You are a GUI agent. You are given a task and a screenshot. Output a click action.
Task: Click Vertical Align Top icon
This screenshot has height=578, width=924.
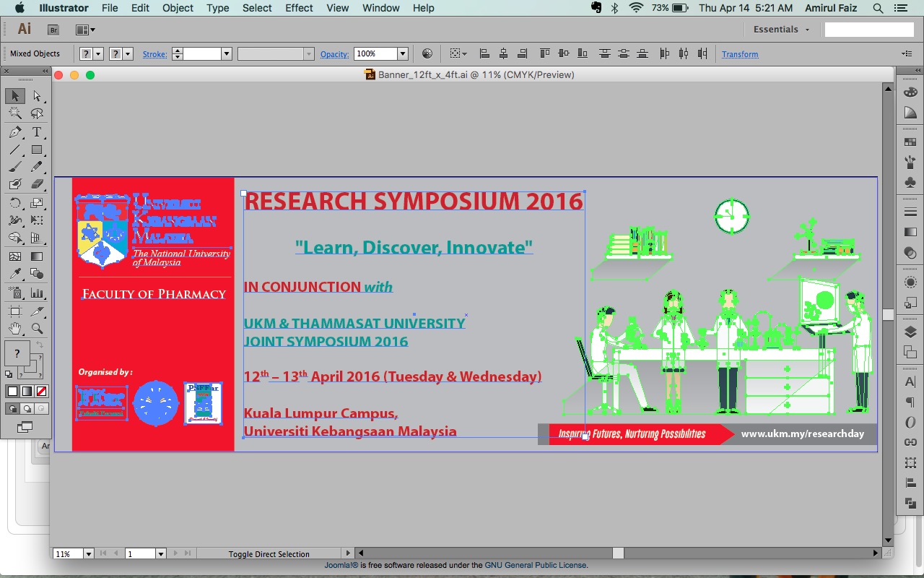pos(545,53)
